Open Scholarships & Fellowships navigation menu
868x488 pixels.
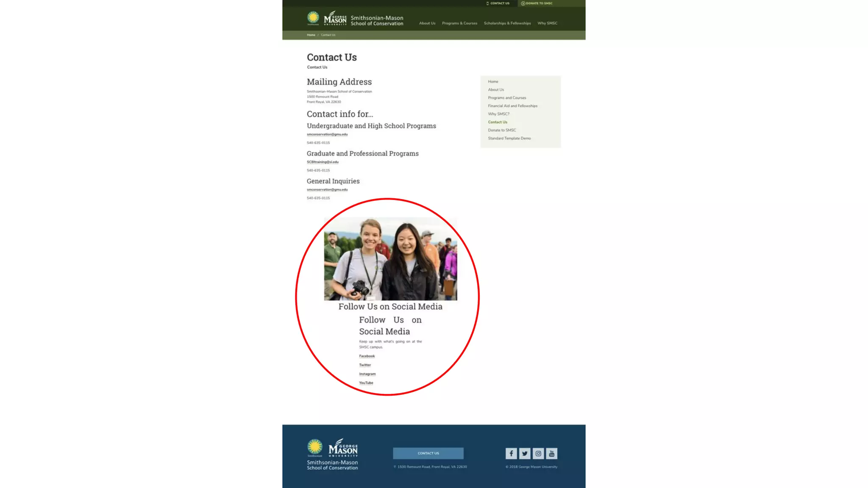pyautogui.click(x=507, y=23)
